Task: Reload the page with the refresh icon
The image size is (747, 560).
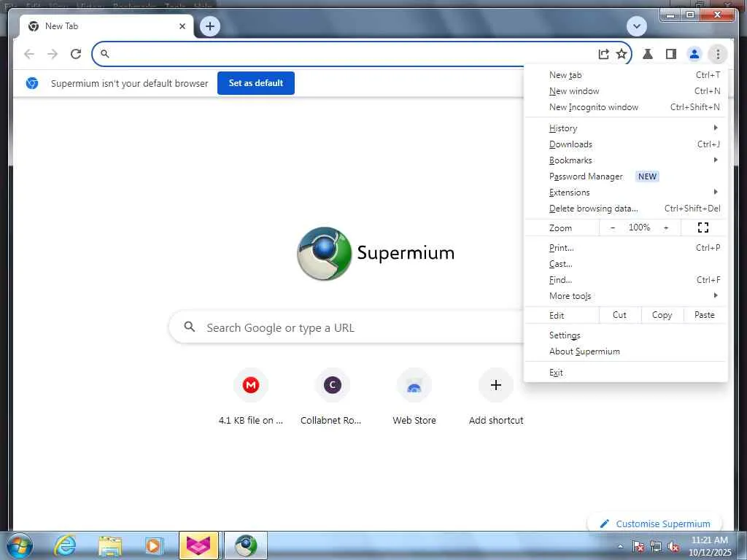Action: (x=76, y=54)
